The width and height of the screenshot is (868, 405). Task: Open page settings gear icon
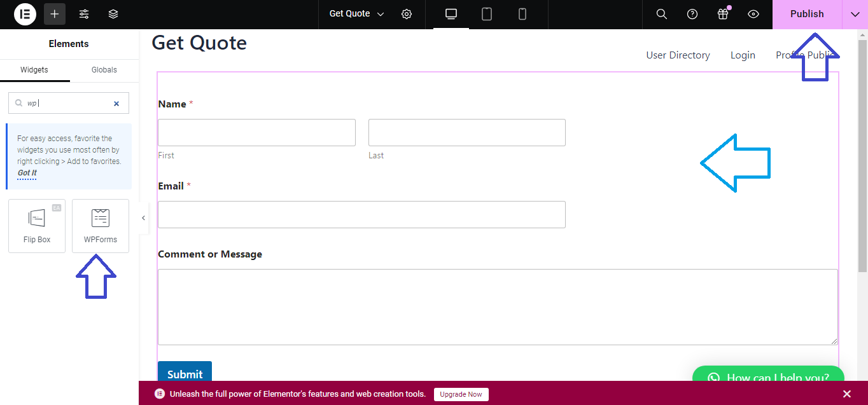(407, 14)
